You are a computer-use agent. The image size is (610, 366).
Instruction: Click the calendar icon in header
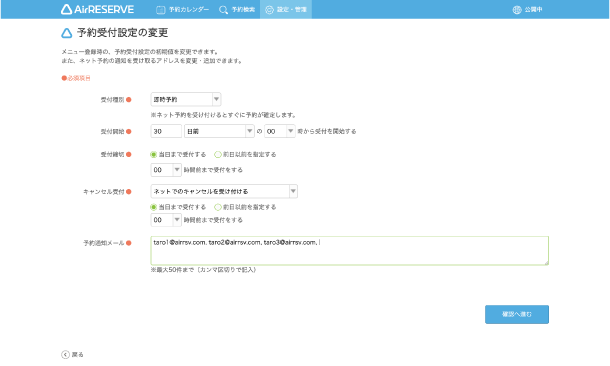tap(160, 10)
